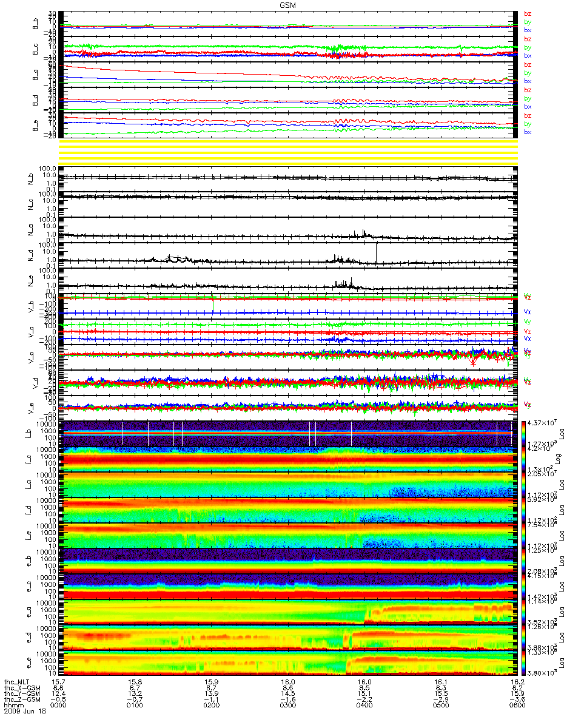
Task: Click the X-GSM value 8.8 above 0000
Action: tap(58, 687)
